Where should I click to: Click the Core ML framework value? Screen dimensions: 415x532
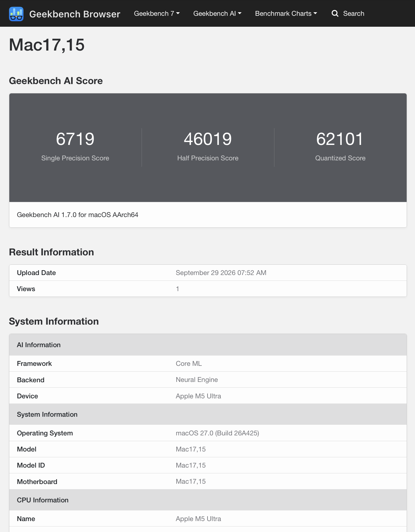click(189, 364)
